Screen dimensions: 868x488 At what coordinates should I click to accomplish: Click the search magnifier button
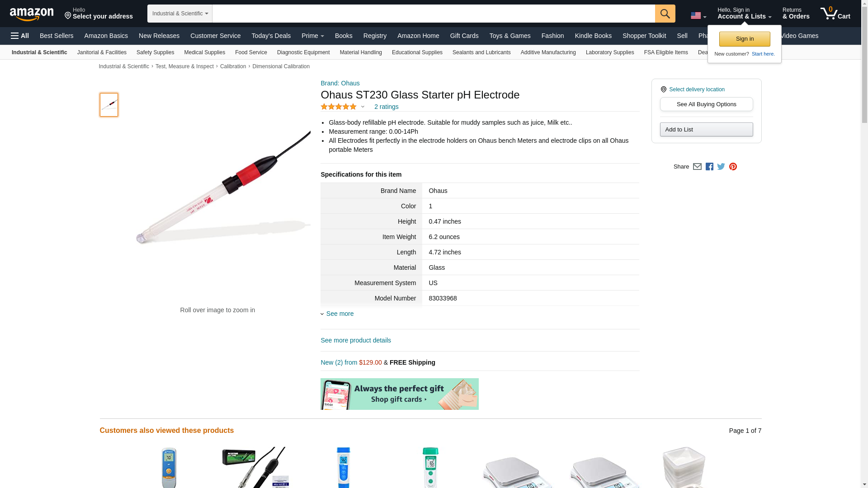tap(665, 14)
